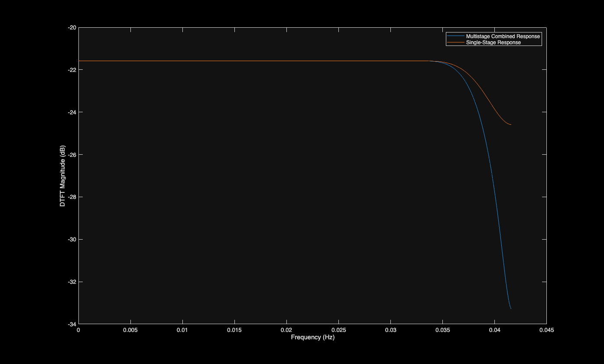
Task: Click x-axis tick label 0.045
Action: pyautogui.click(x=546, y=330)
